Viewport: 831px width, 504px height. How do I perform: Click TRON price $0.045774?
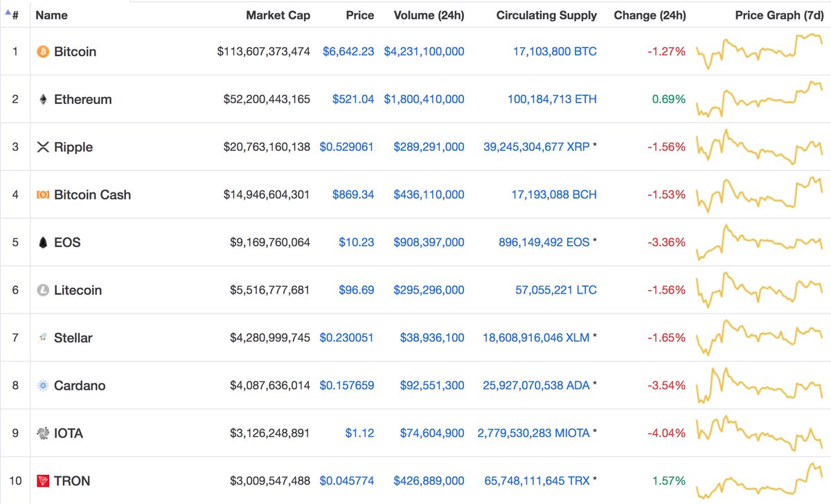click(x=347, y=481)
